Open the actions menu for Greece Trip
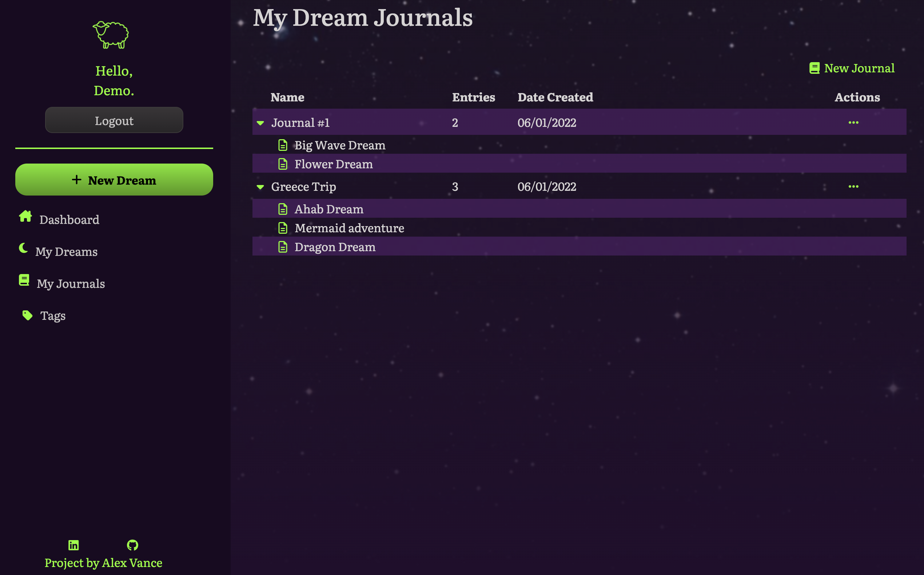The image size is (924, 575). click(x=853, y=186)
